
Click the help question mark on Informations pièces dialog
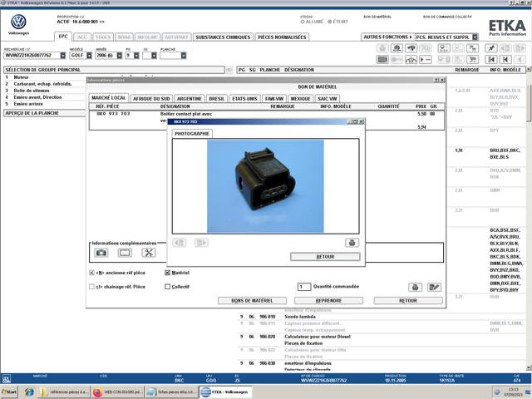click(x=436, y=80)
